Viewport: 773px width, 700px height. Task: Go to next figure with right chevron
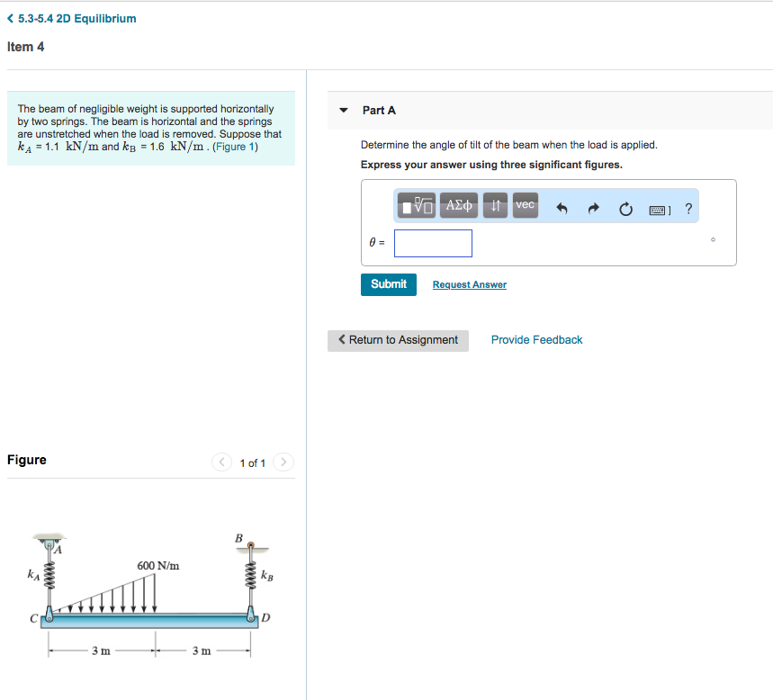coord(283,462)
